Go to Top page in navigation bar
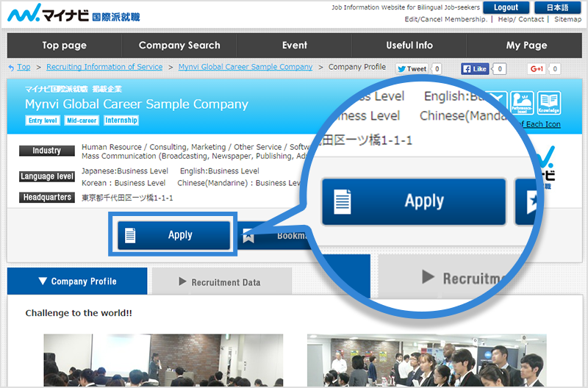The height and width of the screenshot is (388, 588). [64, 46]
